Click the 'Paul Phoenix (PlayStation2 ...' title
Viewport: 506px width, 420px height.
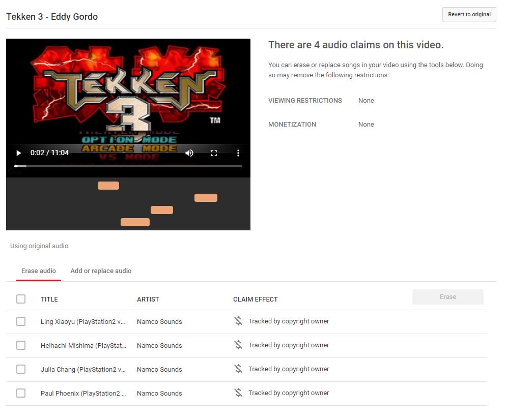coord(83,393)
